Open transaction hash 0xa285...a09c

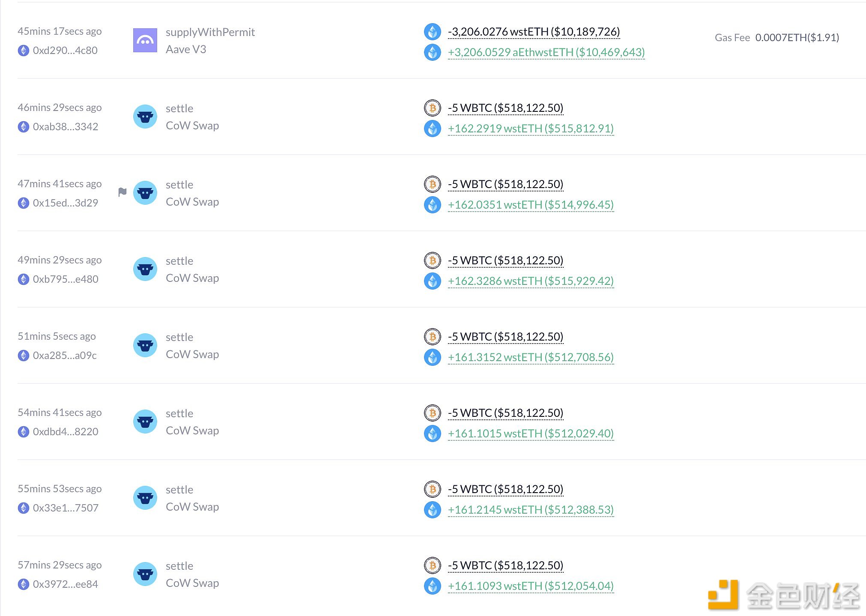(x=65, y=356)
